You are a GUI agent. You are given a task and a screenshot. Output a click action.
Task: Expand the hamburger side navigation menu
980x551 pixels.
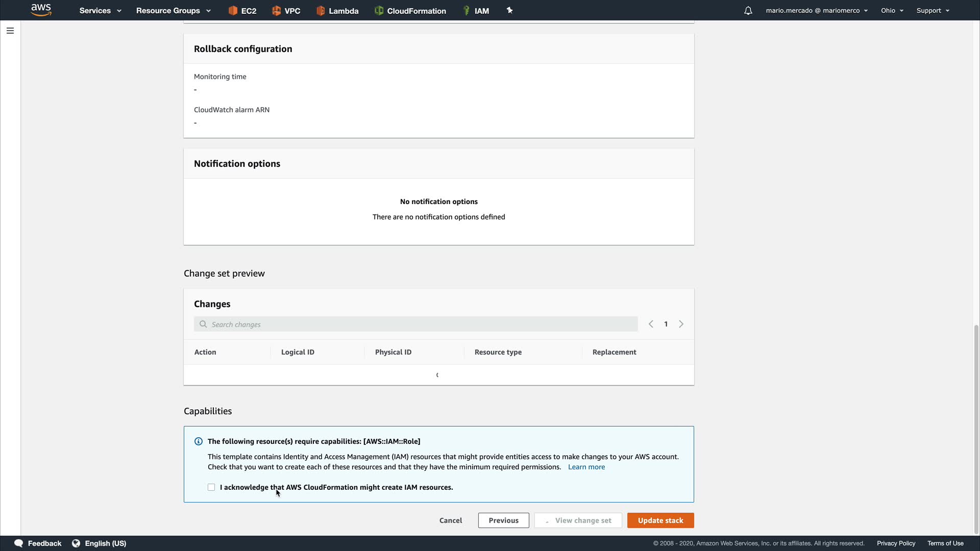(x=10, y=31)
